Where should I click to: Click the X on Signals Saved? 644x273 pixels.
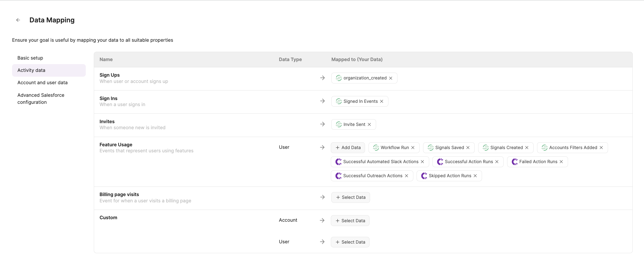pyautogui.click(x=468, y=148)
